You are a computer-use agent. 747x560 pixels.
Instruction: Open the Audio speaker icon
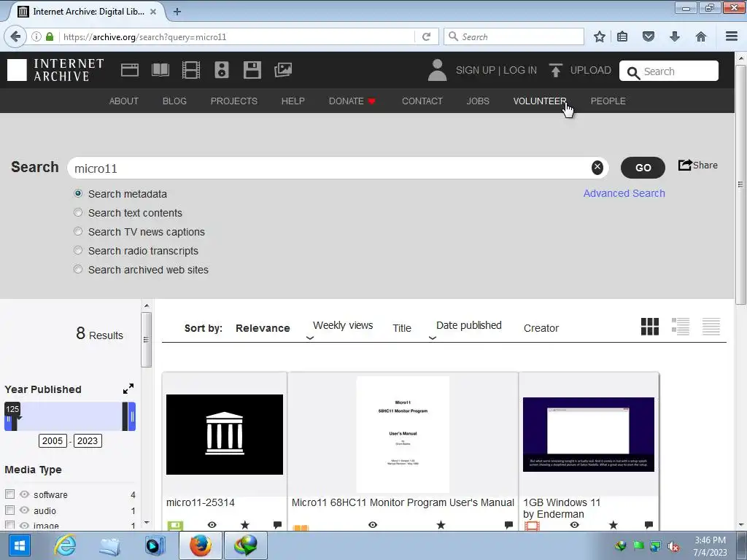tap(222, 70)
